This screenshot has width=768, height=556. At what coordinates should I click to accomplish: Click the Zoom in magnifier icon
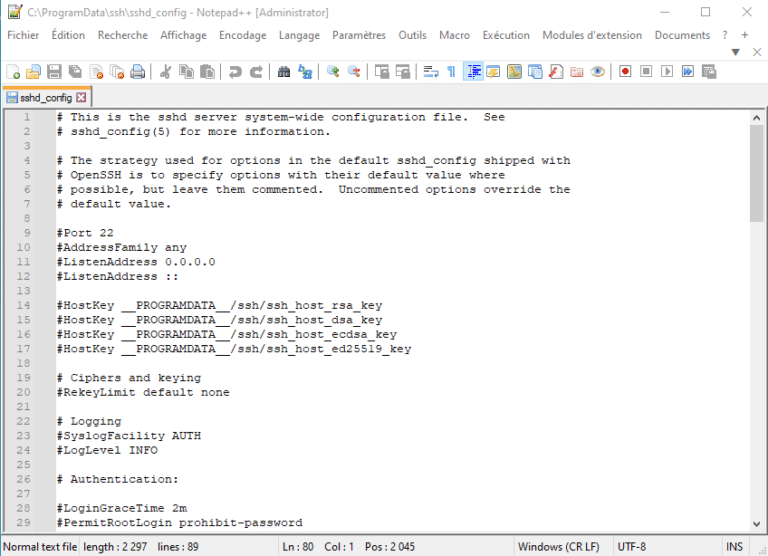[x=333, y=72]
